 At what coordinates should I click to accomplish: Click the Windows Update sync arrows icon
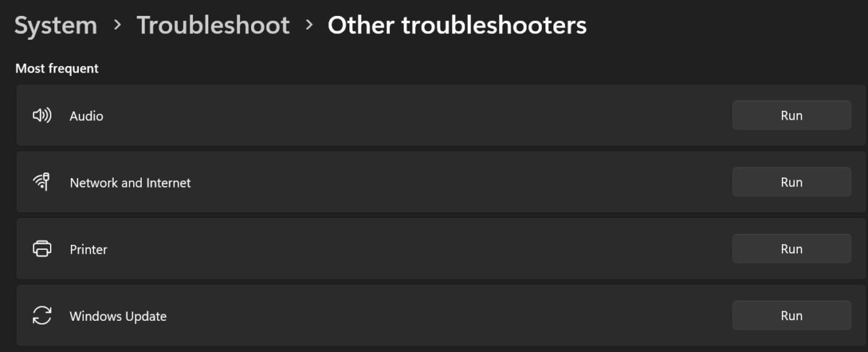(42, 316)
